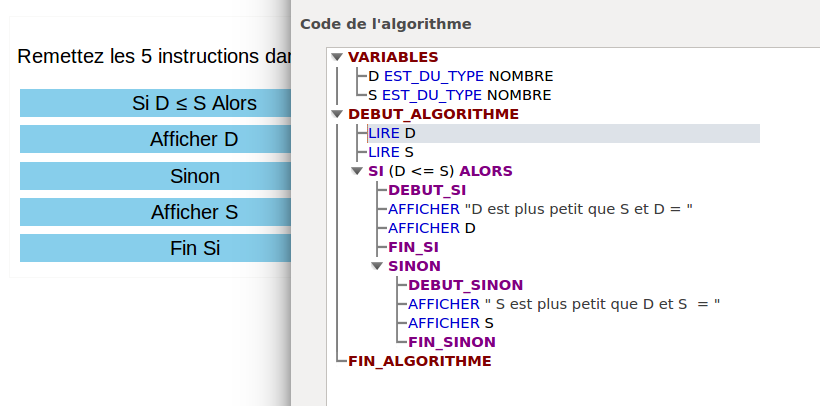
Task: Select AFFICHER " S est plus petit" line
Action: [x=564, y=304]
